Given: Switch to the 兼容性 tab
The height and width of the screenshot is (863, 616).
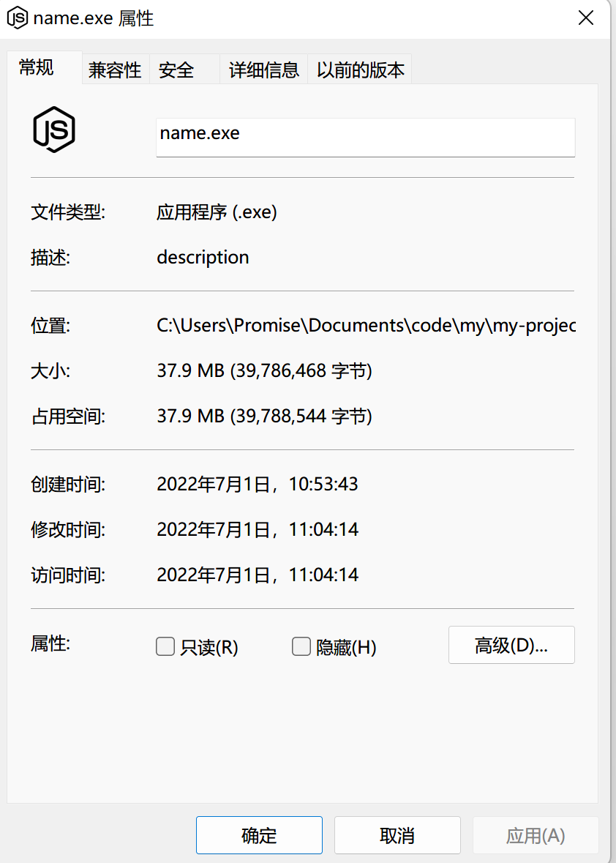Looking at the screenshot, I should (115, 69).
